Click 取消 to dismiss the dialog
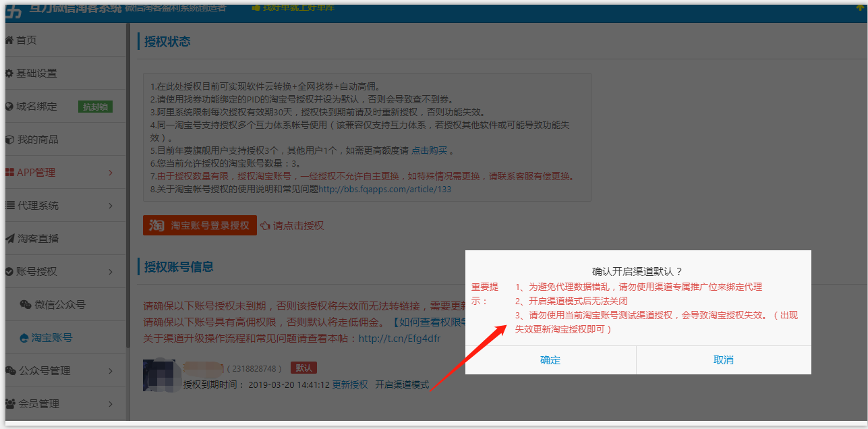868x429 pixels. tap(724, 360)
